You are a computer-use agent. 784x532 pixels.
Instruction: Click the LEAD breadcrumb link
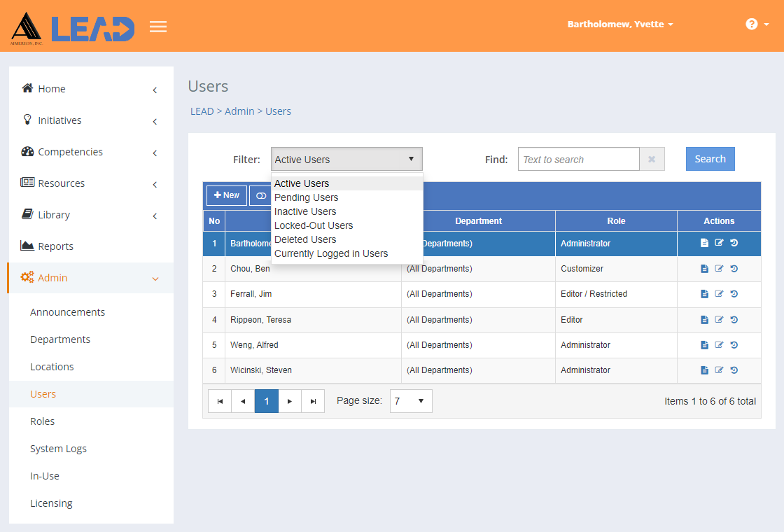coord(202,111)
